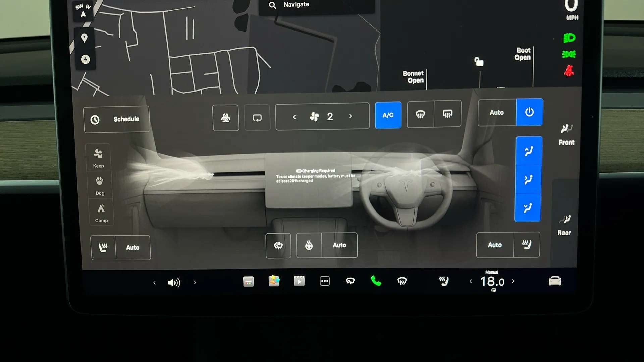The height and width of the screenshot is (362, 644).
Task: Set climate to Auto mode
Action: [497, 113]
